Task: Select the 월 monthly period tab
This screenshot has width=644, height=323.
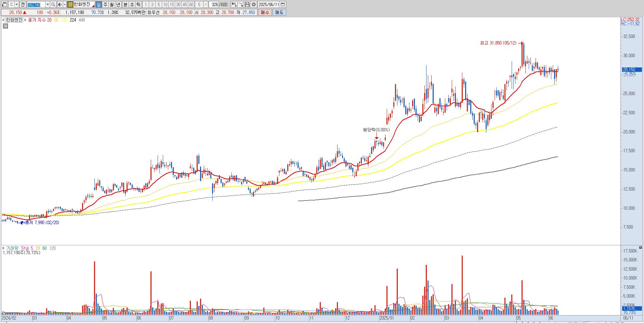Action: tap(111, 4)
